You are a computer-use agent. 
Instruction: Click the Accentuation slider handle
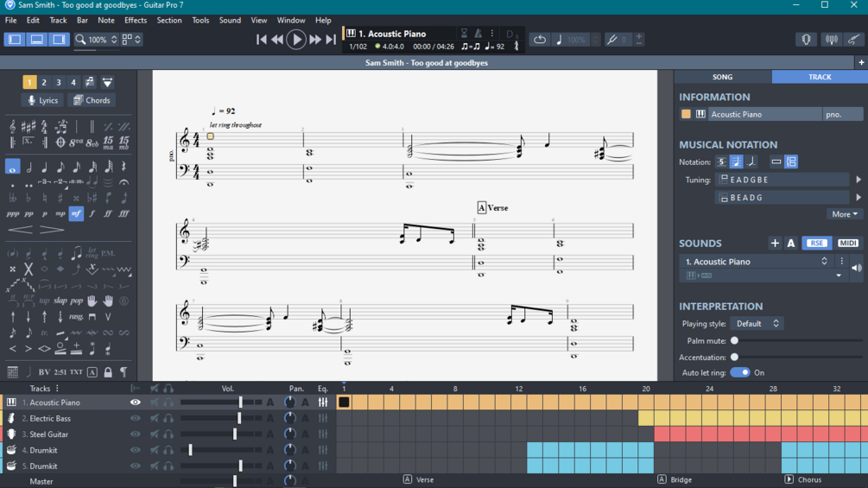pos(735,358)
